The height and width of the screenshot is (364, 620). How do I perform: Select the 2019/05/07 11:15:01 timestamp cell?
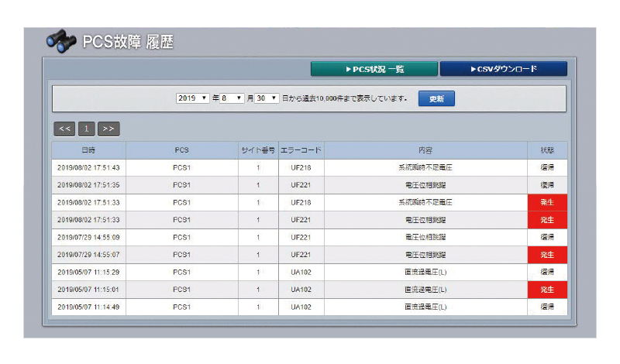88,290
